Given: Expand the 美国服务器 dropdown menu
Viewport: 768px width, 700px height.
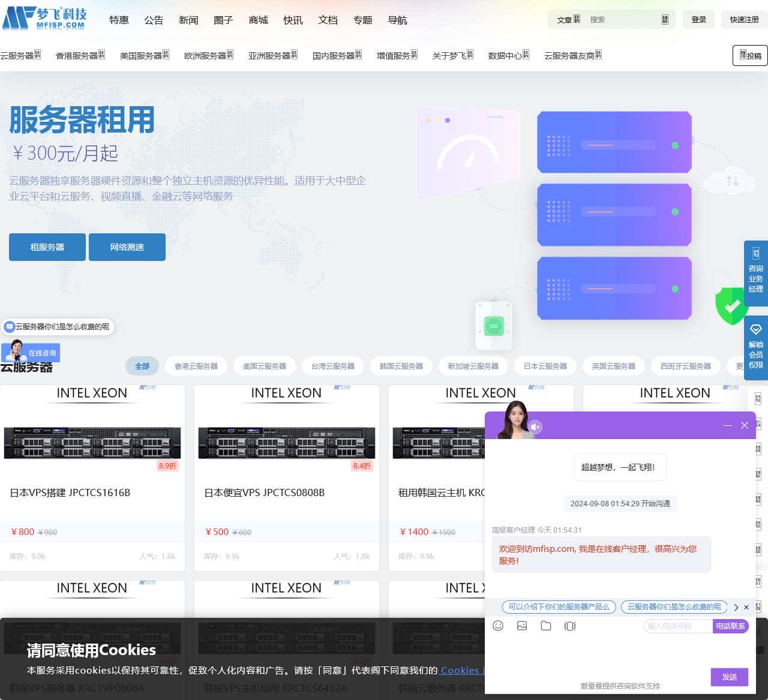Looking at the screenshot, I should click(145, 55).
